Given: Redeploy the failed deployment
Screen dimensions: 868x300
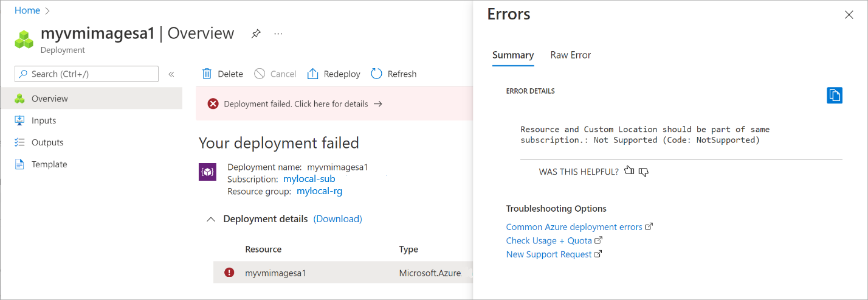Looking at the screenshot, I should [x=334, y=74].
